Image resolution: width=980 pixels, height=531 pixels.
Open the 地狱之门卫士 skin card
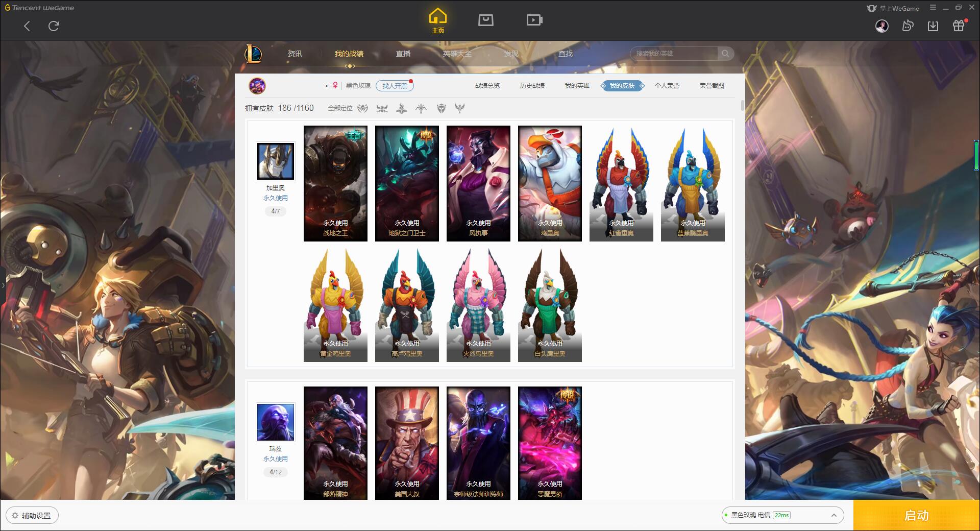(407, 183)
